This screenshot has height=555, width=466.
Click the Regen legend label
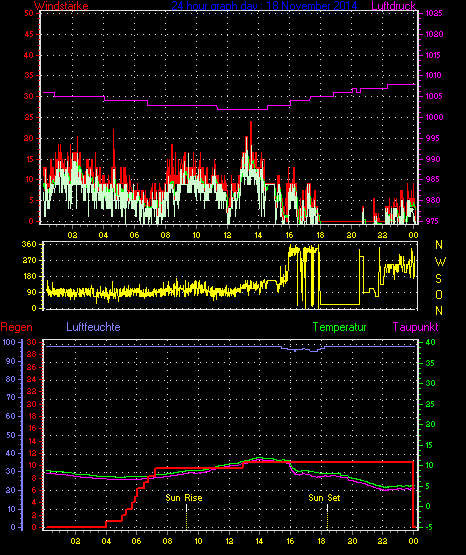[16, 327]
